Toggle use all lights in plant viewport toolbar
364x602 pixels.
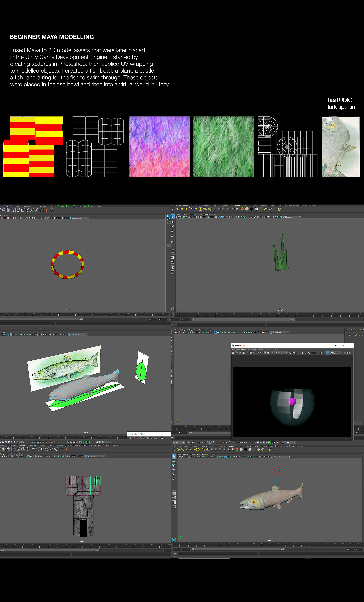click(232, 217)
